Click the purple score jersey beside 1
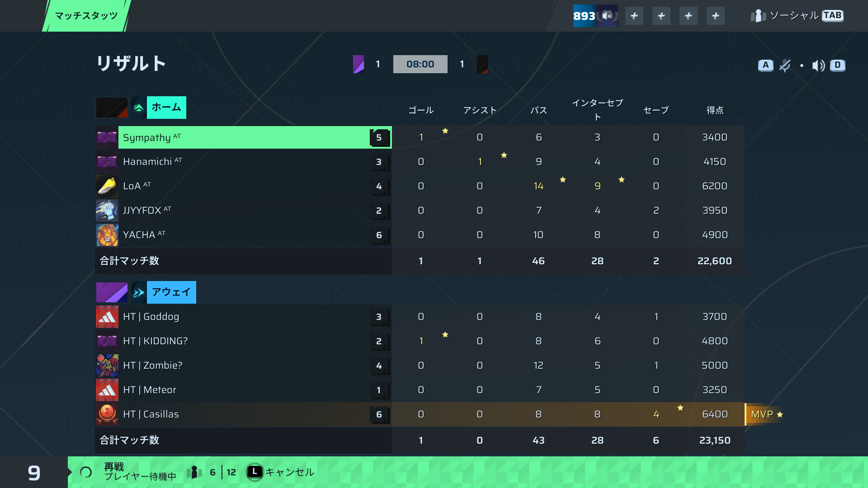The height and width of the screenshot is (488, 868). pos(359,64)
